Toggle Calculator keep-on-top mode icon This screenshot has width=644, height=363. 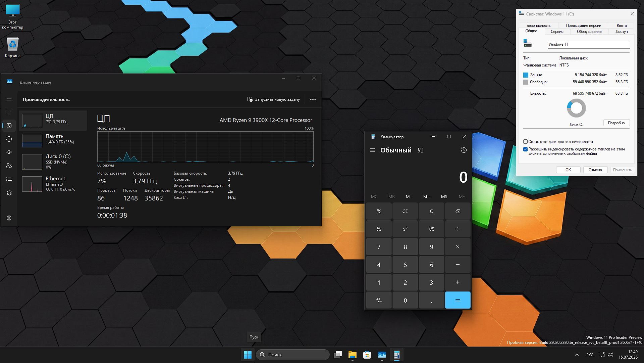(420, 150)
